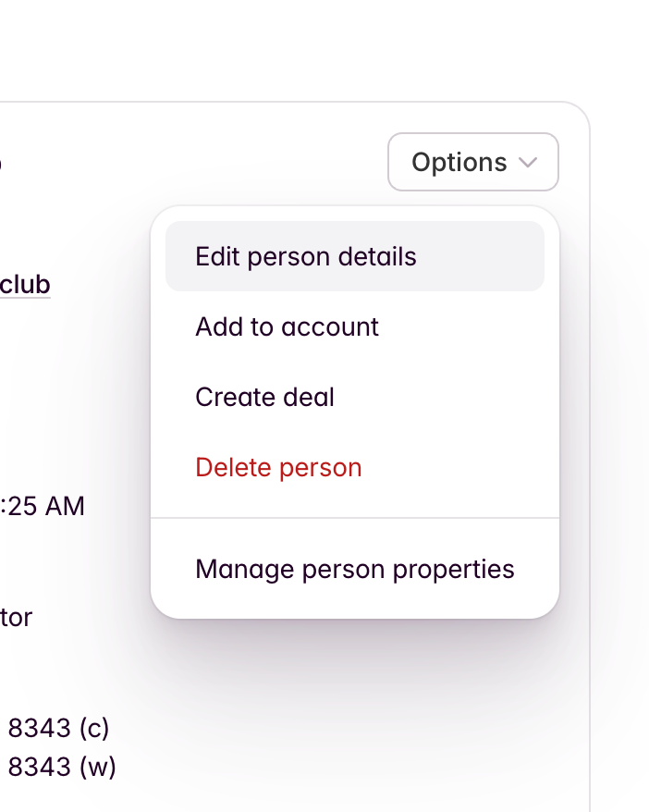
Task: Click the :25 AM timestamp text
Action: (42, 506)
